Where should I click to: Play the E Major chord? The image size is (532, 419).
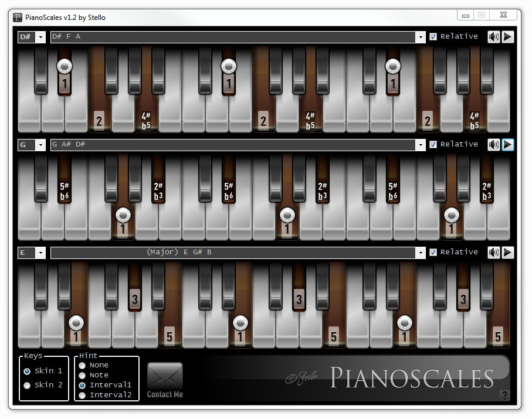point(507,253)
